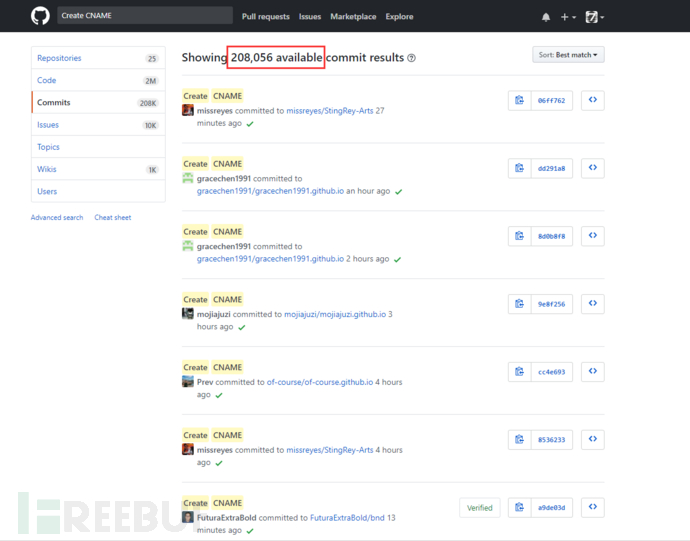
Task: Browse repository at commit 06ff762 code icon
Action: click(x=593, y=100)
